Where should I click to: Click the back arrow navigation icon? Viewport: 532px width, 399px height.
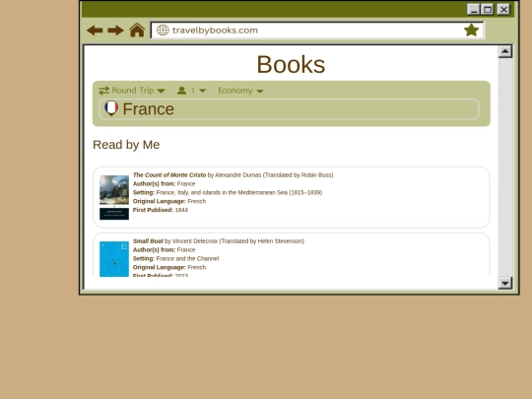pyautogui.click(x=95, y=31)
